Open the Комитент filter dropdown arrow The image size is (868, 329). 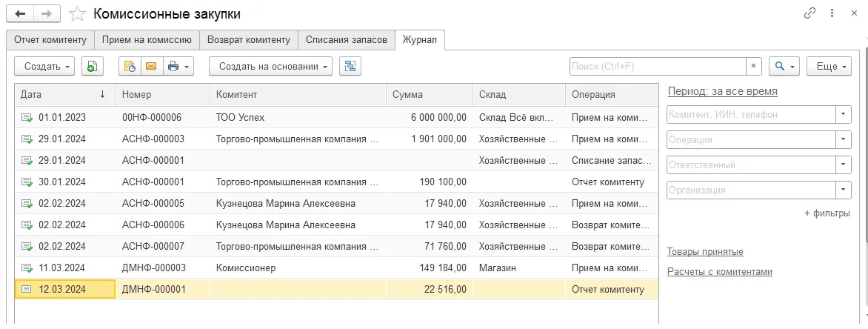pyautogui.click(x=843, y=115)
